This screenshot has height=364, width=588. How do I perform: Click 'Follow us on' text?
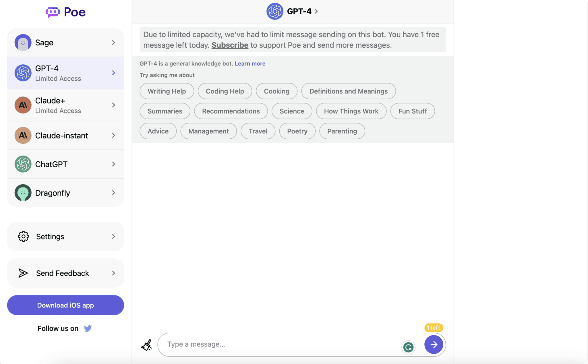pos(58,328)
